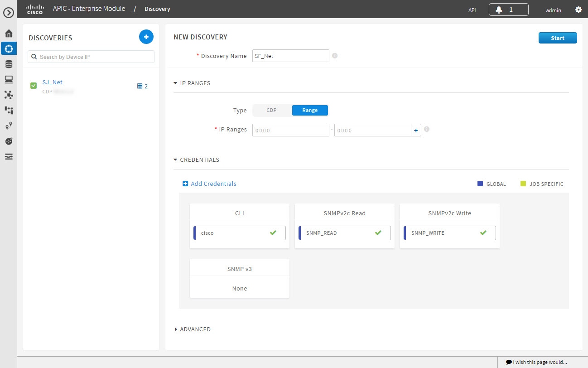This screenshot has height=368, width=588.
Task: Check the green checkbox beside SJ_Net
Action: (x=33, y=85)
